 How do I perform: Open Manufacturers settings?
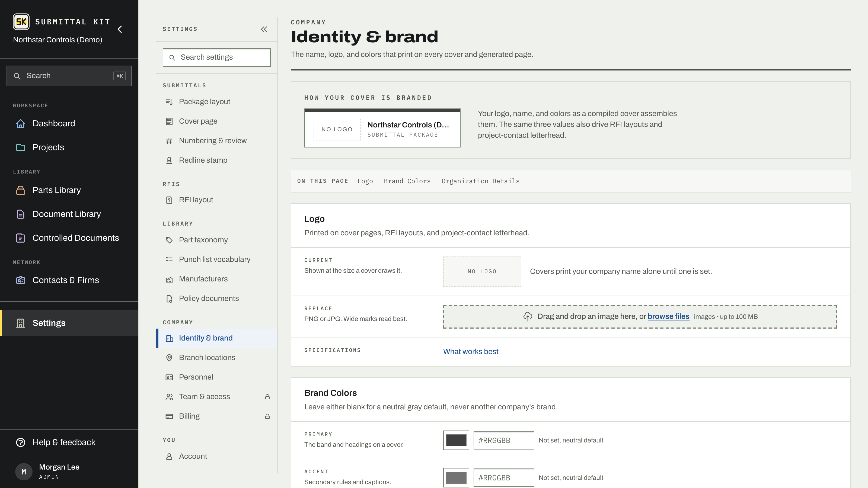[x=217, y=279]
